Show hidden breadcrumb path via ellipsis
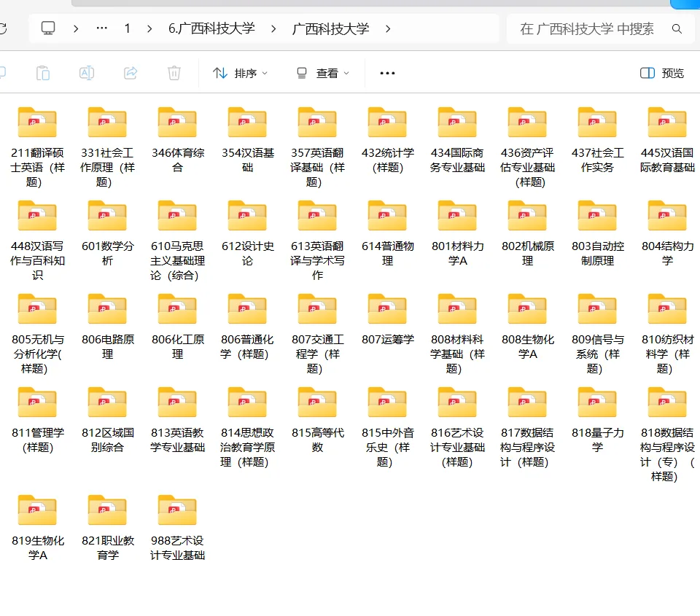The width and height of the screenshot is (700, 616). (x=102, y=28)
